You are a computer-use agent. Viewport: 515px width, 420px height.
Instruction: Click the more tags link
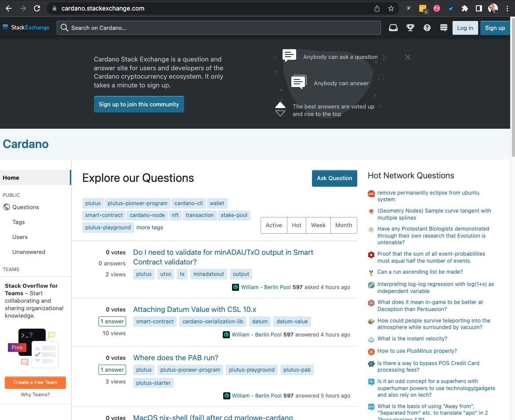[150, 227]
